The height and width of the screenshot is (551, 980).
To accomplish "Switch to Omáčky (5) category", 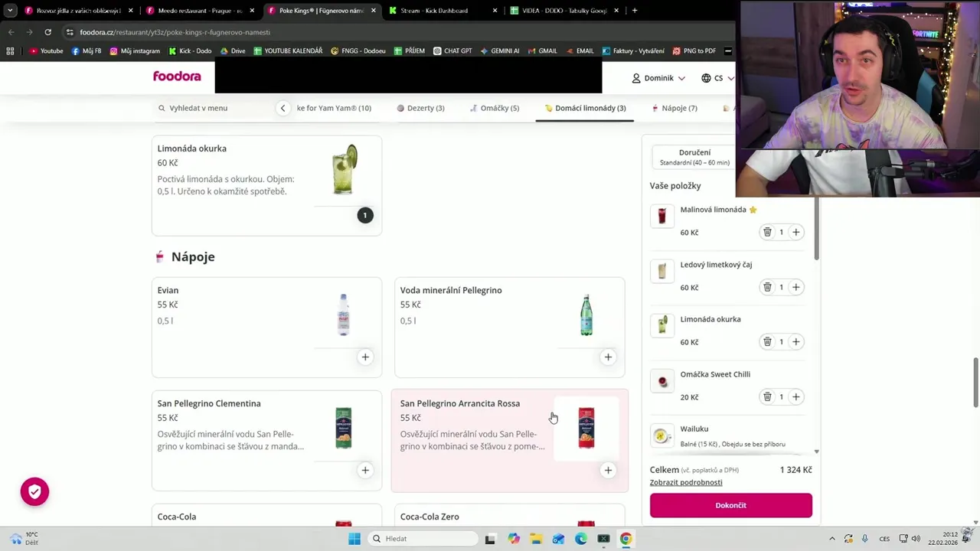I will [495, 108].
